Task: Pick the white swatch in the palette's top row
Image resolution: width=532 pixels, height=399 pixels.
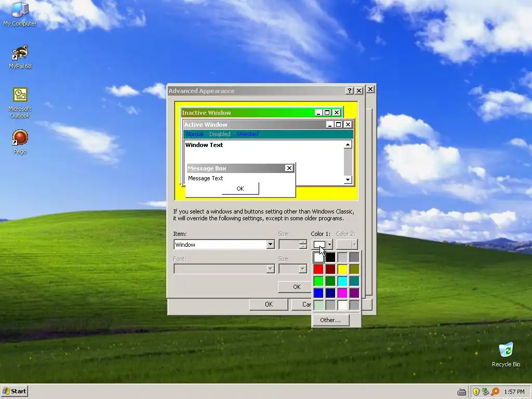Action: 318,257
